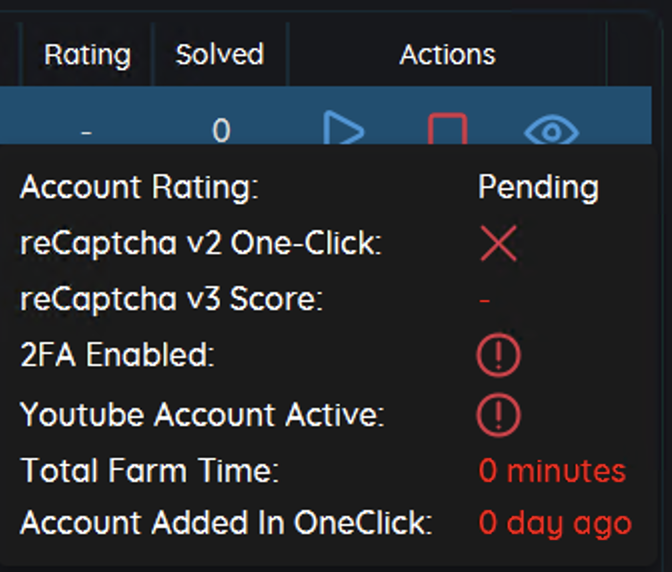Click the Account Rating label
The image size is (672, 572).
[x=139, y=187]
